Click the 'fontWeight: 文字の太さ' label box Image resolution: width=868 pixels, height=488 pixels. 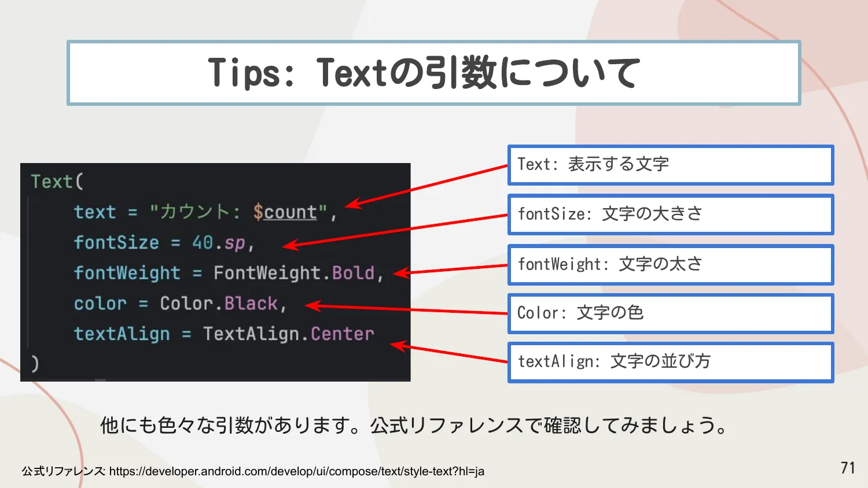coord(670,264)
